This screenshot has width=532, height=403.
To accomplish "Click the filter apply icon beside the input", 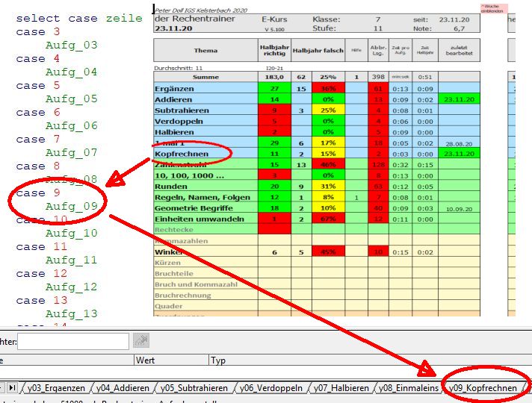I will (141, 341).
